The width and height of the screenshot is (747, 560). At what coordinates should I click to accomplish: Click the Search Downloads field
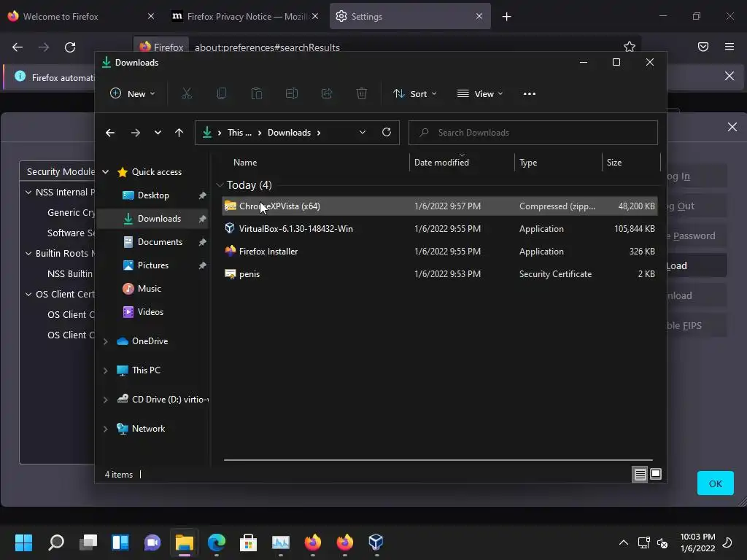tap(533, 133)
